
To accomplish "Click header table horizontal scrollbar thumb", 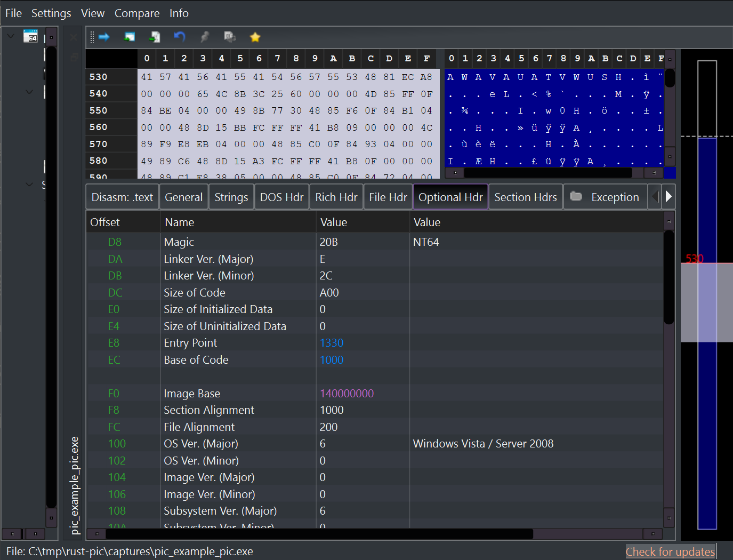I will coord(319,534).
